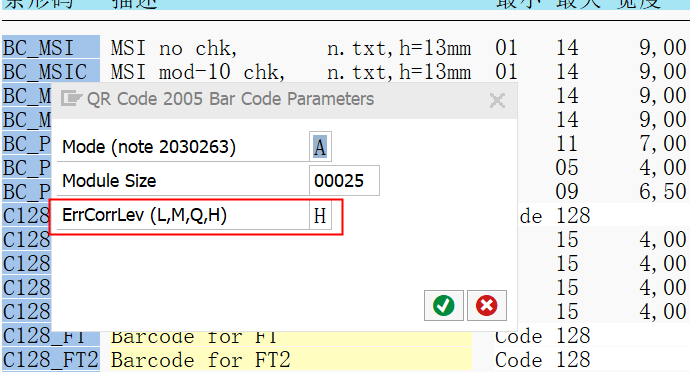The height and width of the screenshot is (372, 690).
Task: Click maximum value 09 in list
Action: pos(567,192)
